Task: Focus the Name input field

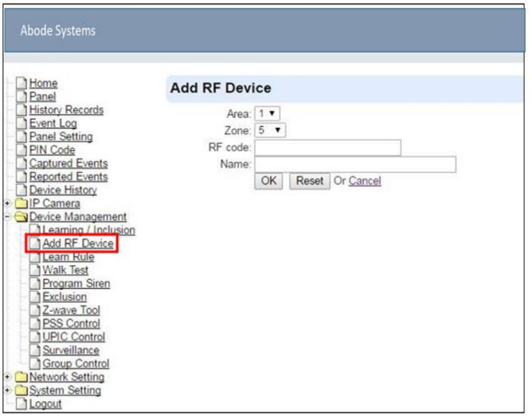Action: point(355,165)
